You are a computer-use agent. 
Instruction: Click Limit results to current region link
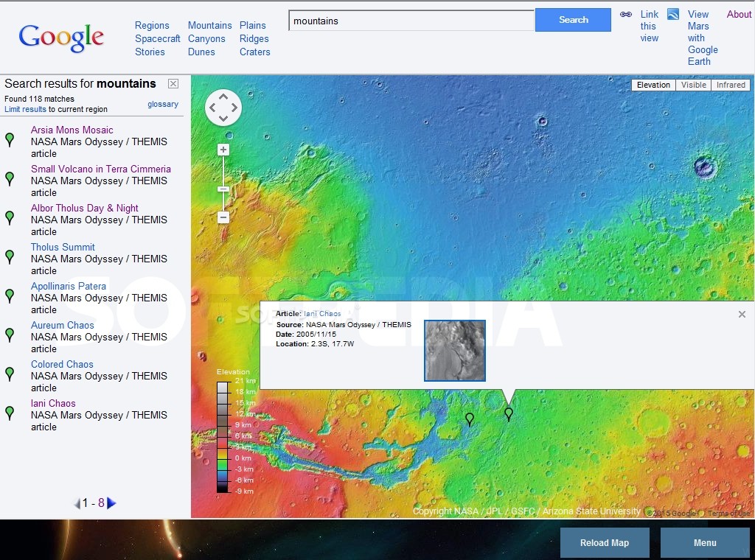point(25,109)
